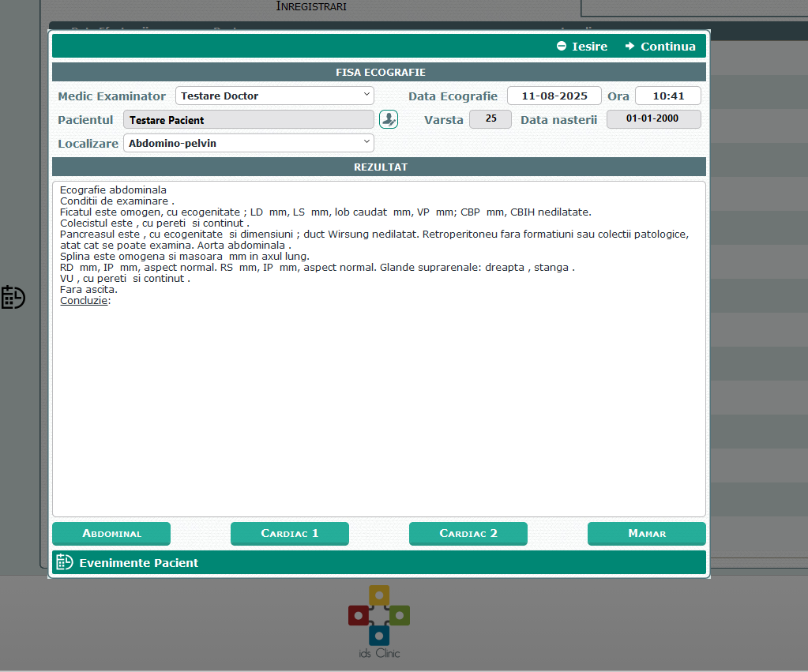808x672 pixels.
Task: Click the 'Ecografie abdominala' line
Action: point(114,190)
